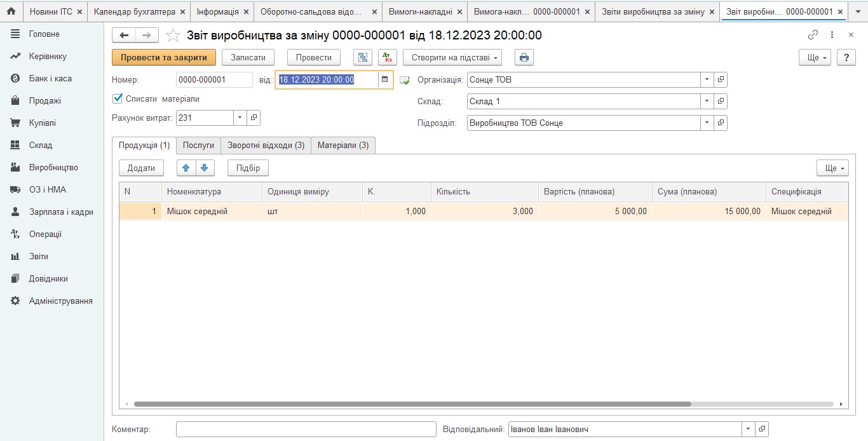The height and width of the screenshot is (441, 868).
Task: Click the horizontal table scrollbar
Action: pos(412,404)
